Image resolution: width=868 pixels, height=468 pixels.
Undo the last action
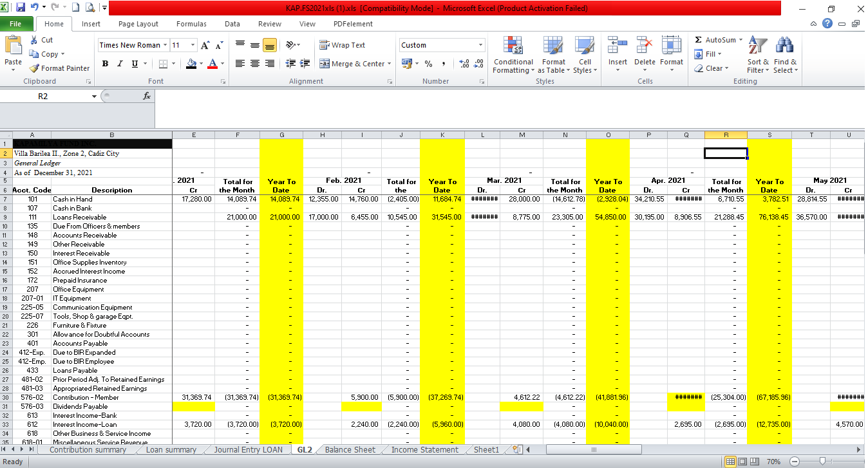pyautogui.click(x=35, y=8)
